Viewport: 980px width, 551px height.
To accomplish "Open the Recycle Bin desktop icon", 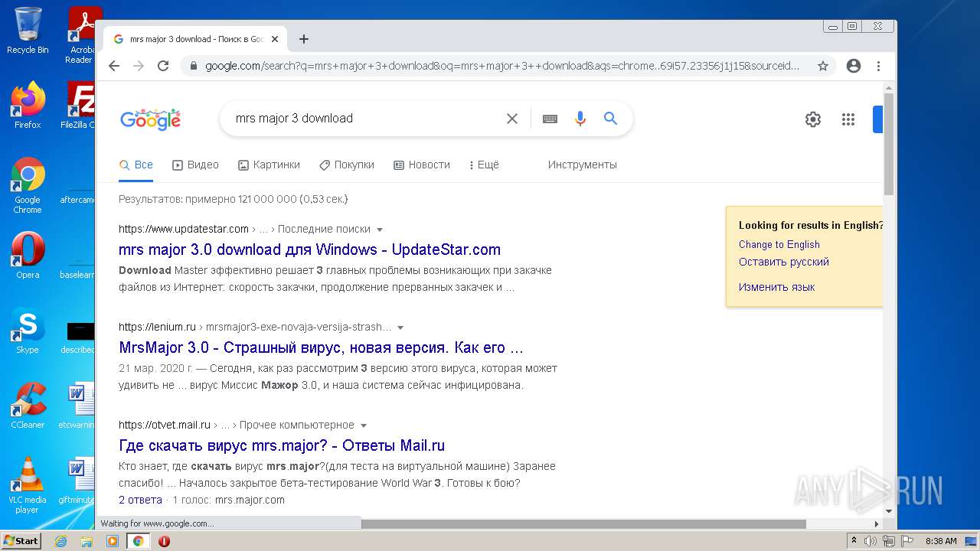I will tap(28, 31).
